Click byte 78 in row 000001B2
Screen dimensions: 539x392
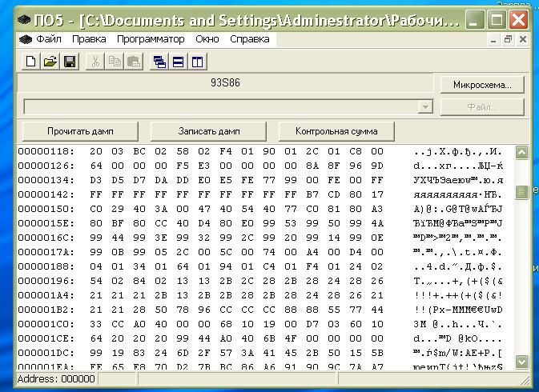(183, 310)
